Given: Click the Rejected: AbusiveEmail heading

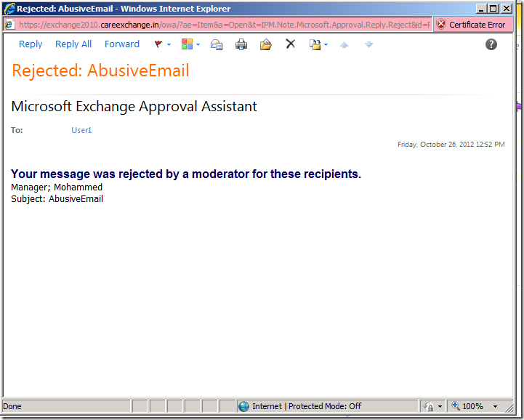Looking at the screenshot, I should (100, 70).
